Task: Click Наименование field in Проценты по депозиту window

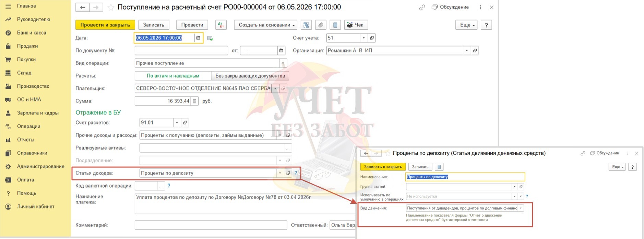Action: click(465, 177)
